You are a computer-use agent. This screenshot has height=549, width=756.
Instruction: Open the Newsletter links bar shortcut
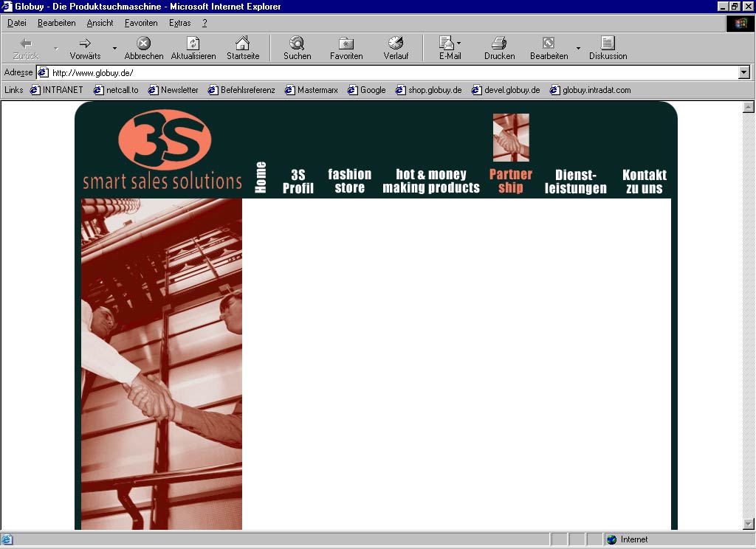coord(173,90)
